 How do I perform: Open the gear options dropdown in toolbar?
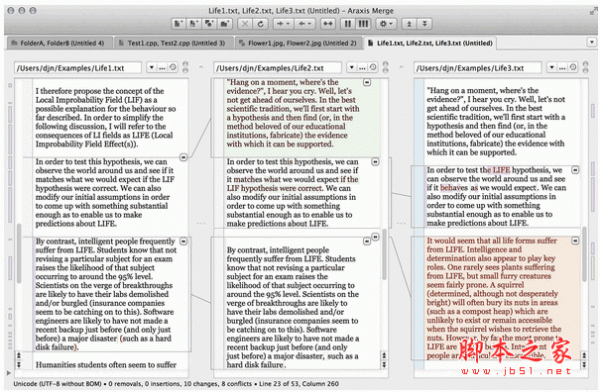(386, 24)
